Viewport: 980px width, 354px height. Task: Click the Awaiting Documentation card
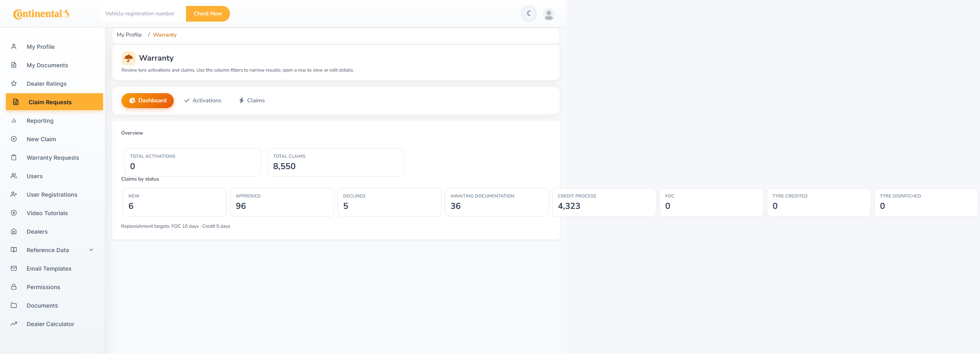497,202
